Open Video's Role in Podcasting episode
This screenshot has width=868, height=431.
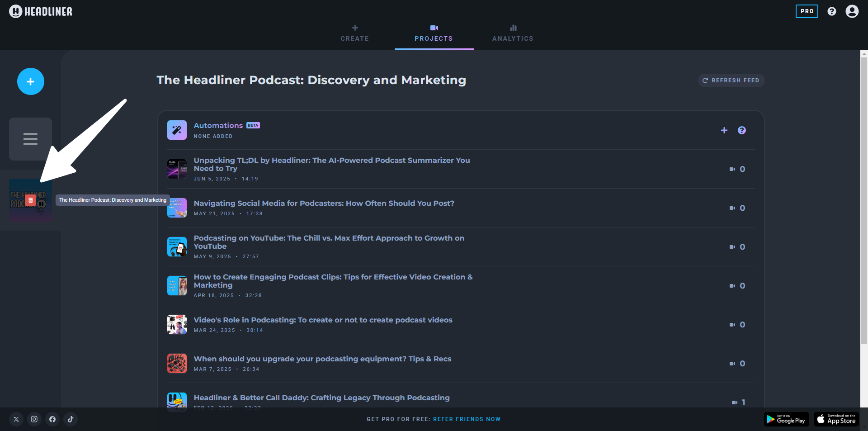323,320
